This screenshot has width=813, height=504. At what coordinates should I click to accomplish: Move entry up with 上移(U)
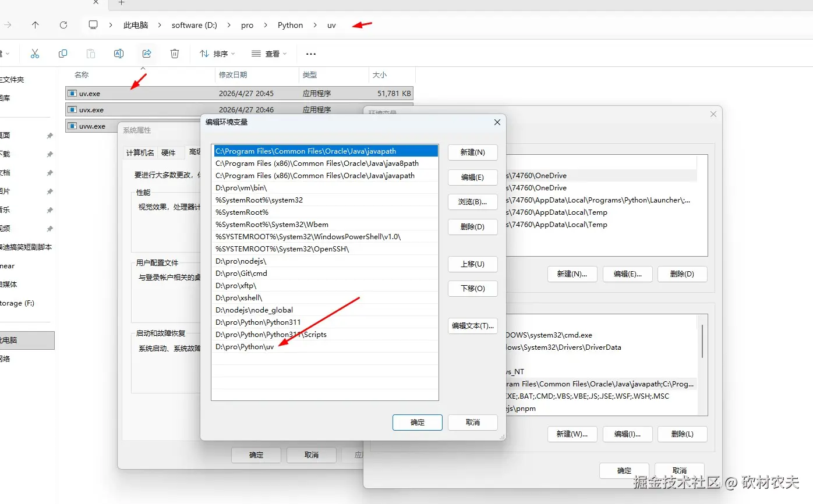coord(472,264)
